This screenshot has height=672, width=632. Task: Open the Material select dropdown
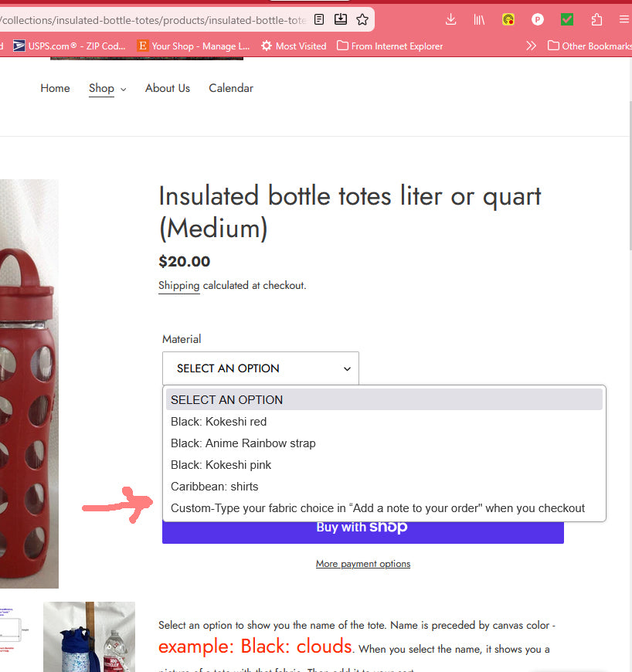260,368
